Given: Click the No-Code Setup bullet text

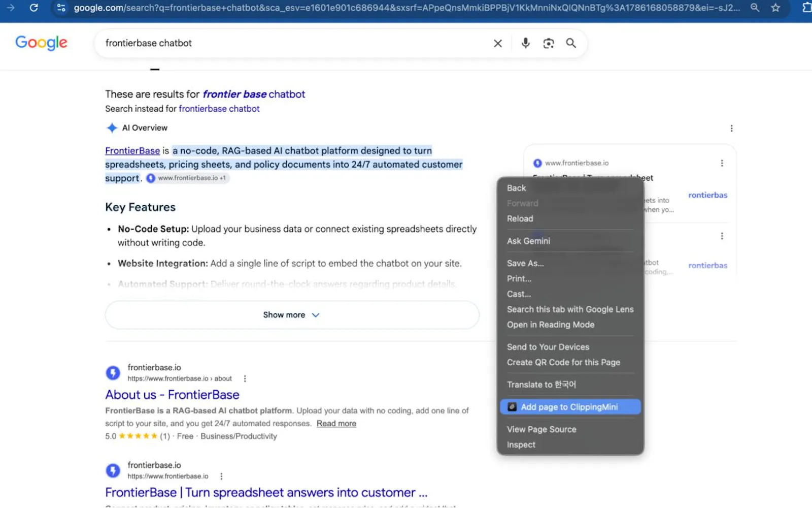Looking at the screenshot, I should click(297, 236).
